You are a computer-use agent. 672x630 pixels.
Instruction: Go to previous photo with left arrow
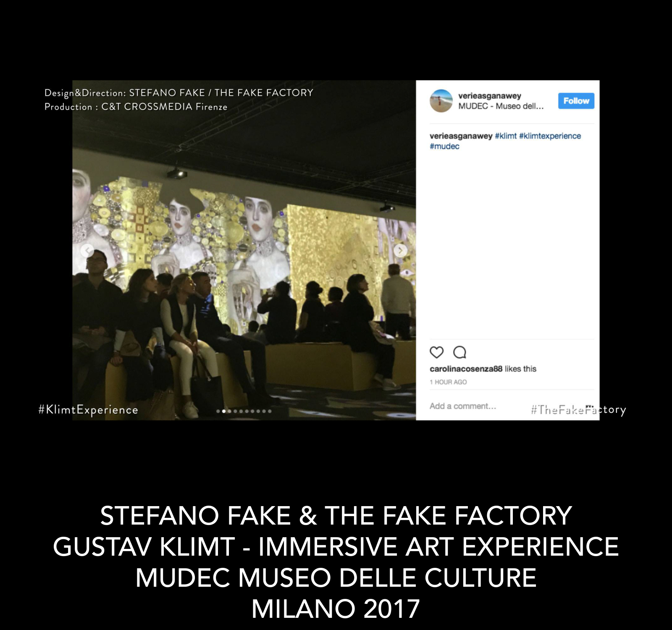pyautogui.click(x=87, y=251)
